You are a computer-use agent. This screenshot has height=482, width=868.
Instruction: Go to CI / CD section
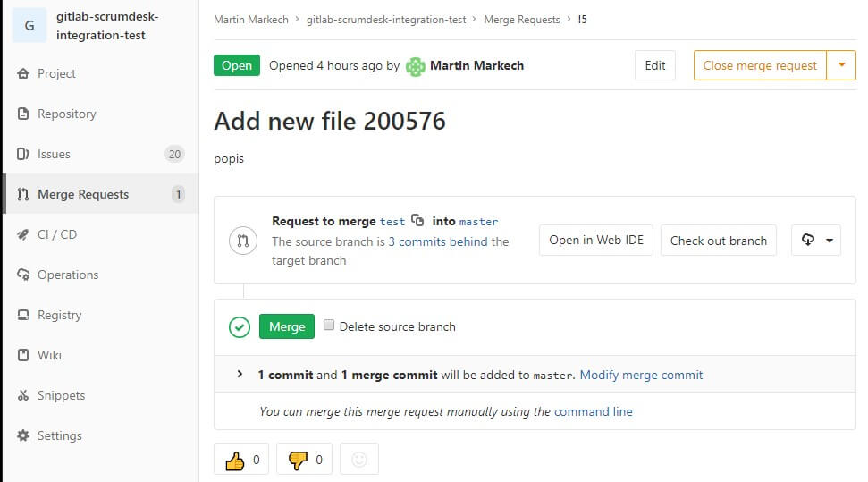101,234
